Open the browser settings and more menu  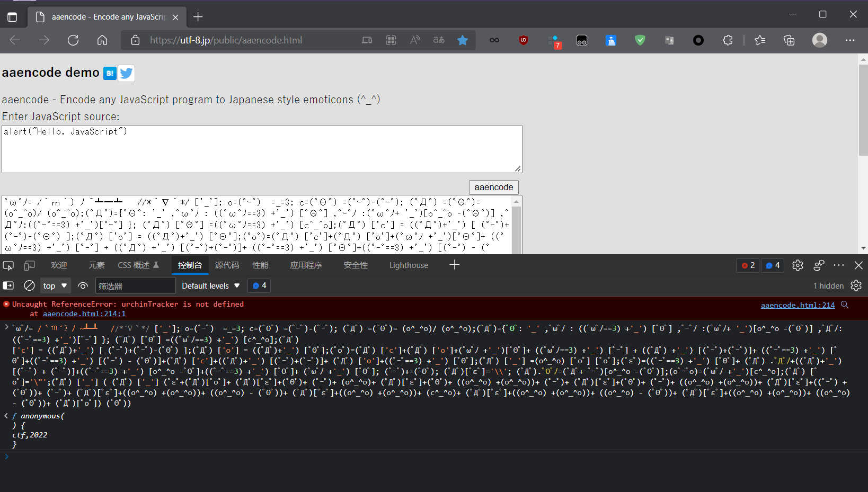[850, 40]
